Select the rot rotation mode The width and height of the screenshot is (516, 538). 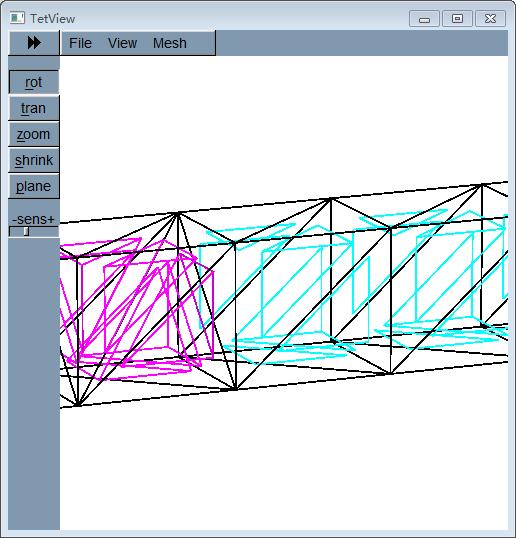(x=34, y=82)
